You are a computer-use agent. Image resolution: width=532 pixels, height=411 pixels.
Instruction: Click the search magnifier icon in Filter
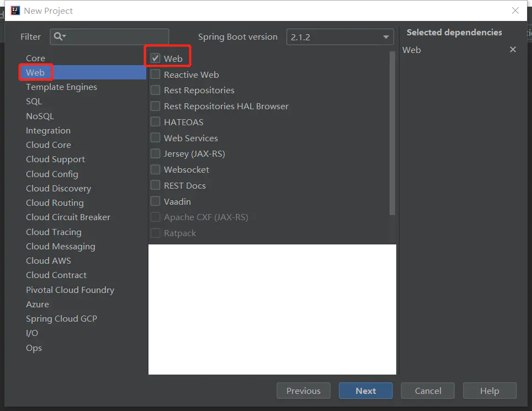pyautogui.click(x=60, y=36)
